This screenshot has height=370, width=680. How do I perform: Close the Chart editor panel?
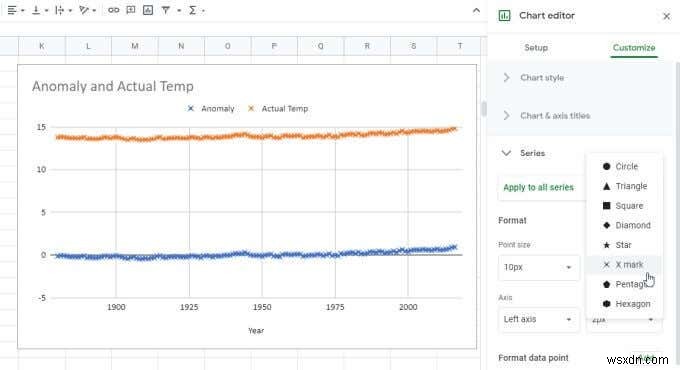click(x=667, y=16)
